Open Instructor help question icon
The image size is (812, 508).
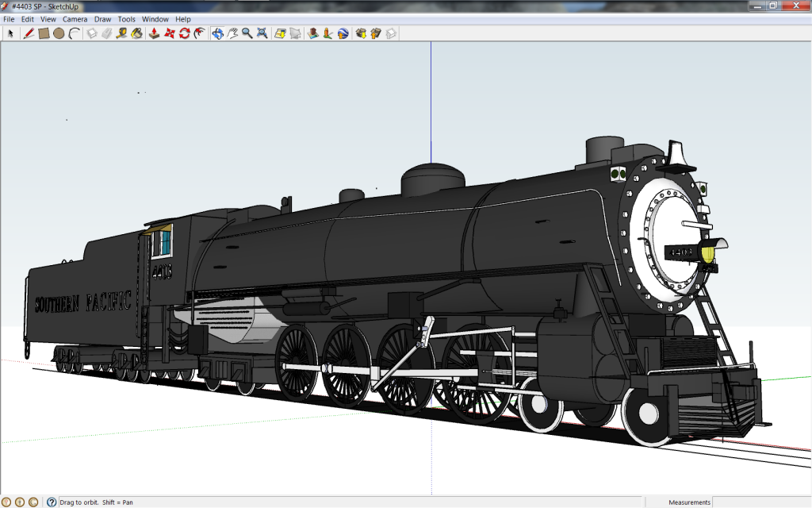click(x=52, y=502)
